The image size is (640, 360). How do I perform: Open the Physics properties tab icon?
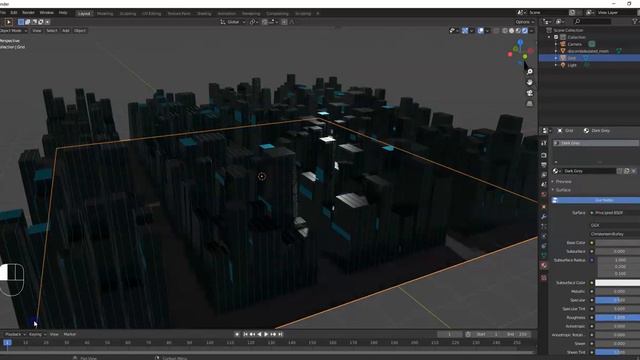click(x=544, y=236)
